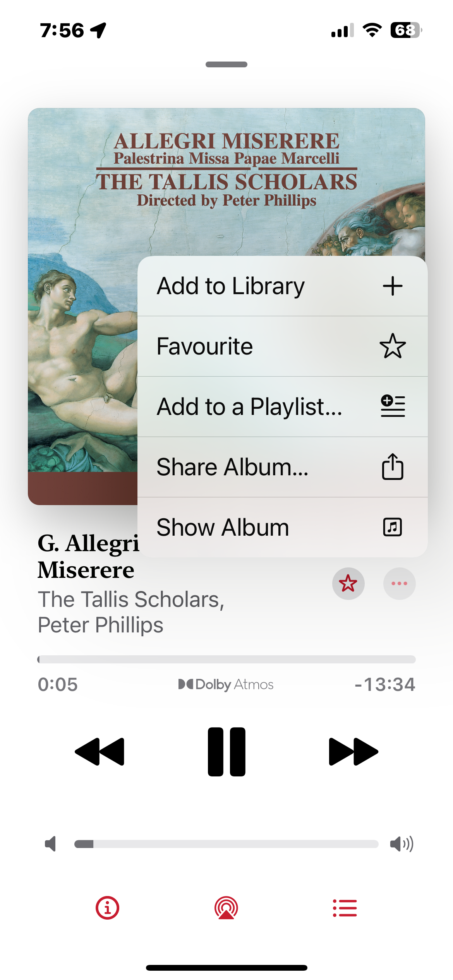The width and height of the screenshot is (453, 980).
Task: Click the volume slider track
Action: point(226,844)
